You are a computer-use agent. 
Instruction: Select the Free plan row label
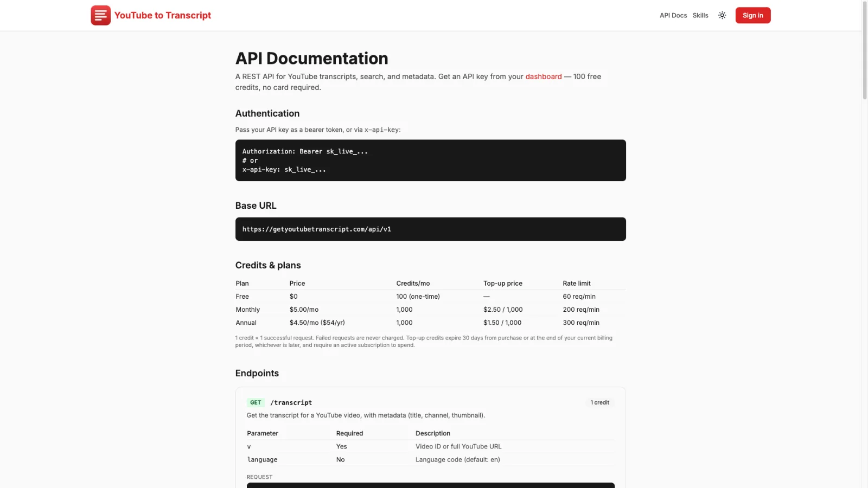point(242,297)
